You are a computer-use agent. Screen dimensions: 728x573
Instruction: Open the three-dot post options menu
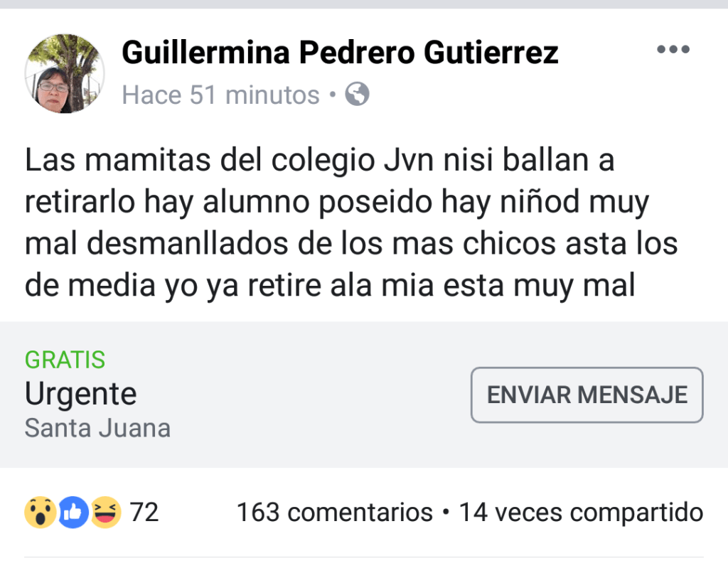(x=673, y=50)
